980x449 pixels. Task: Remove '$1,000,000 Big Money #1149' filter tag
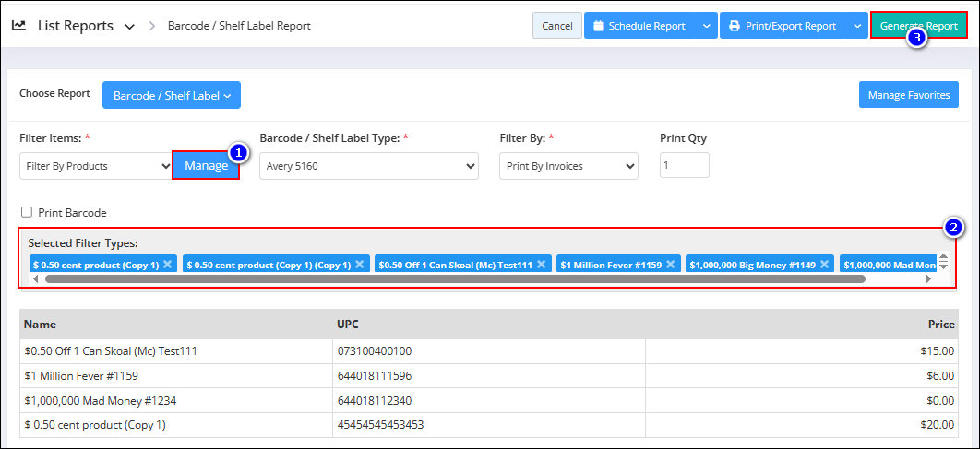tap(824, 265)
